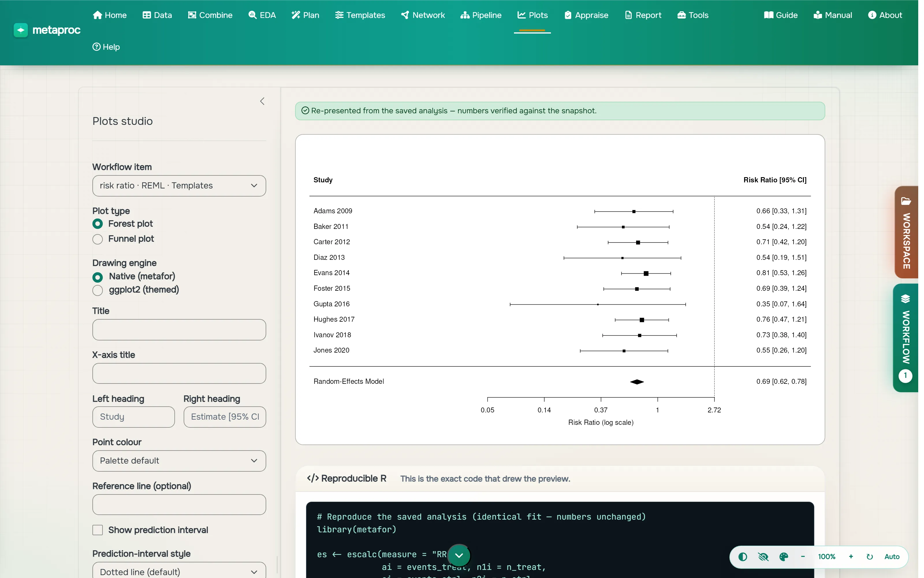Screen dimensions: 924x578
Task: Click the Appraise clipboard icon
Action: 568,15
